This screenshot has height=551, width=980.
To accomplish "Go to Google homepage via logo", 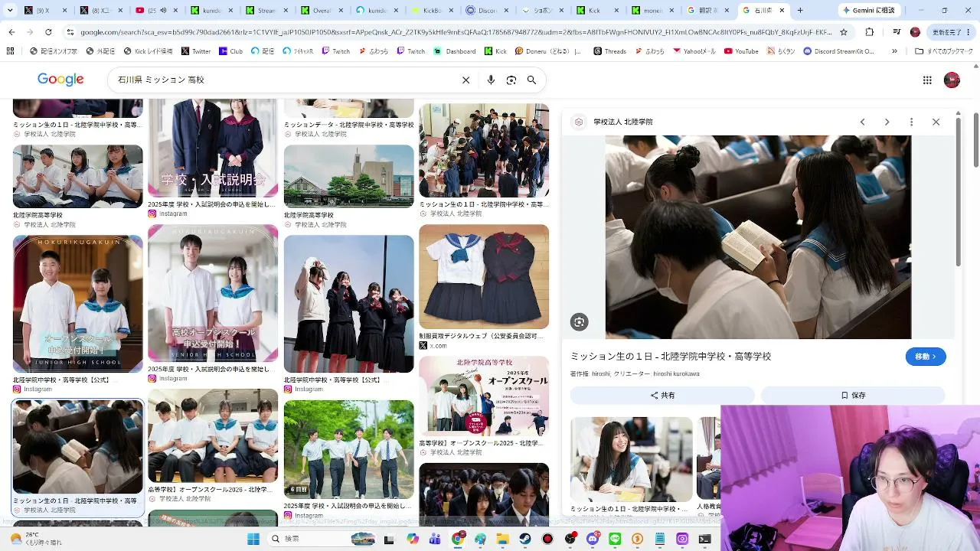I will point(60,80).
